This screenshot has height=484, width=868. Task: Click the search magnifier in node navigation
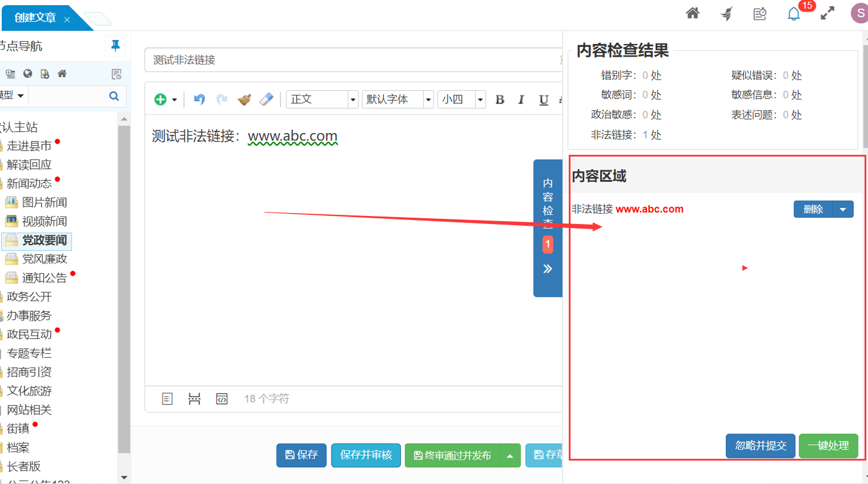coord(114,96)
